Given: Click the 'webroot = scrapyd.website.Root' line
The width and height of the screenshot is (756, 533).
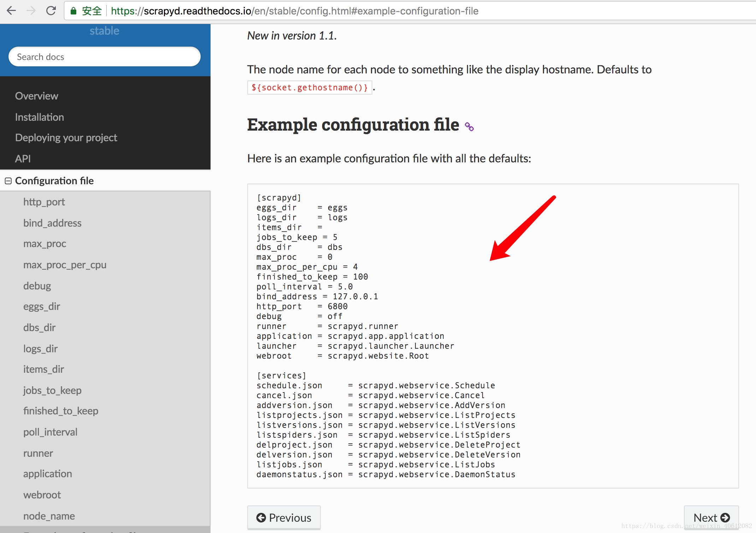Looking at the screenshot, I should coord(343,356).
